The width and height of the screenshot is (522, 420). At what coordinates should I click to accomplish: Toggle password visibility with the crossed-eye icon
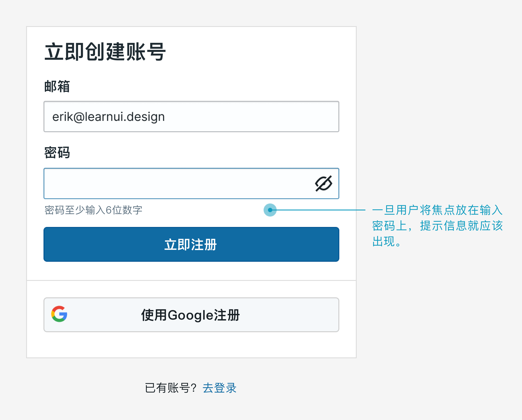pos(323,183)
